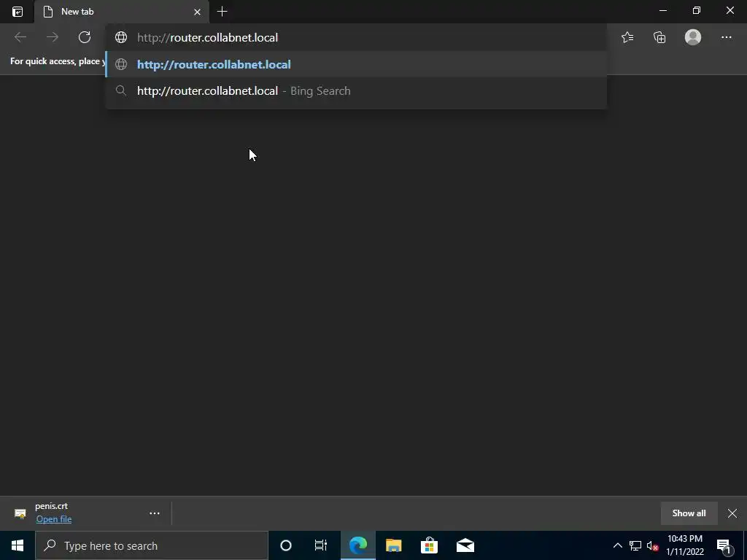
Task: Refresh the page
Action: 85,37
